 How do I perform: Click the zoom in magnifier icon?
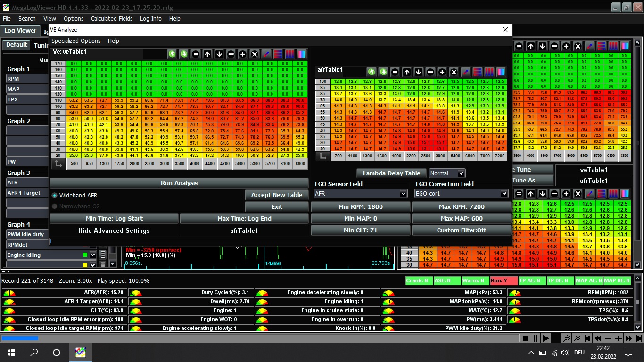(576, 338)
